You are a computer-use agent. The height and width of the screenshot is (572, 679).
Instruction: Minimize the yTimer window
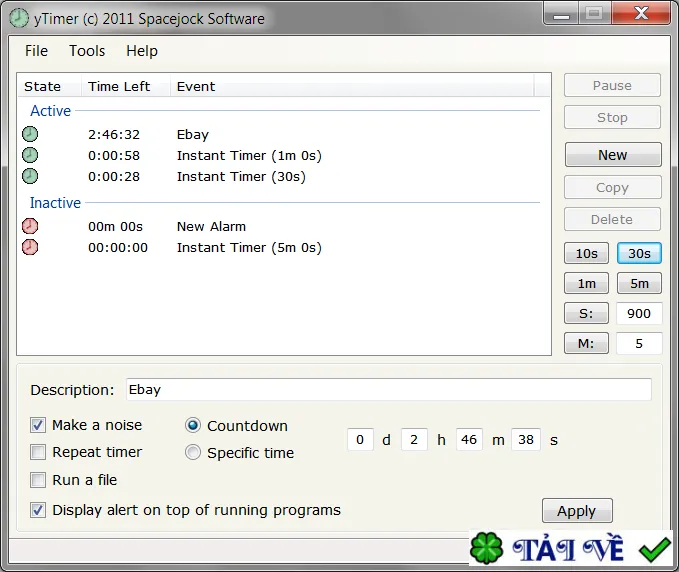tap(561, 14)
